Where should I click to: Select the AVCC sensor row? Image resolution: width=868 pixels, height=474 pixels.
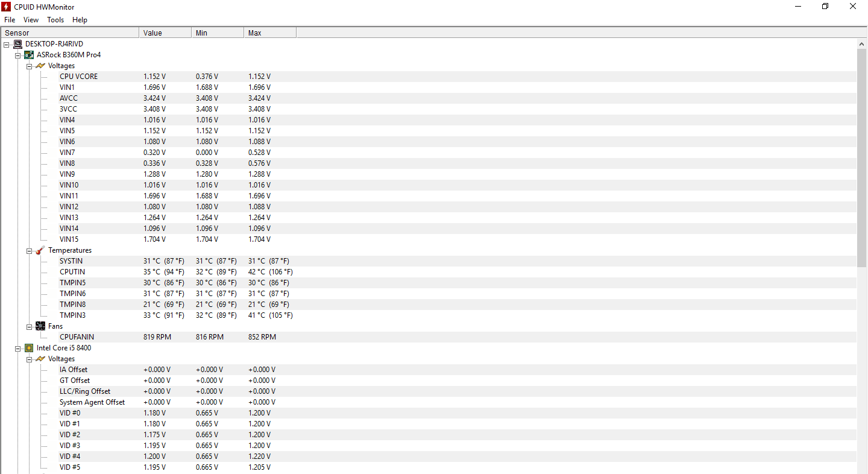(x=457, y=98)
